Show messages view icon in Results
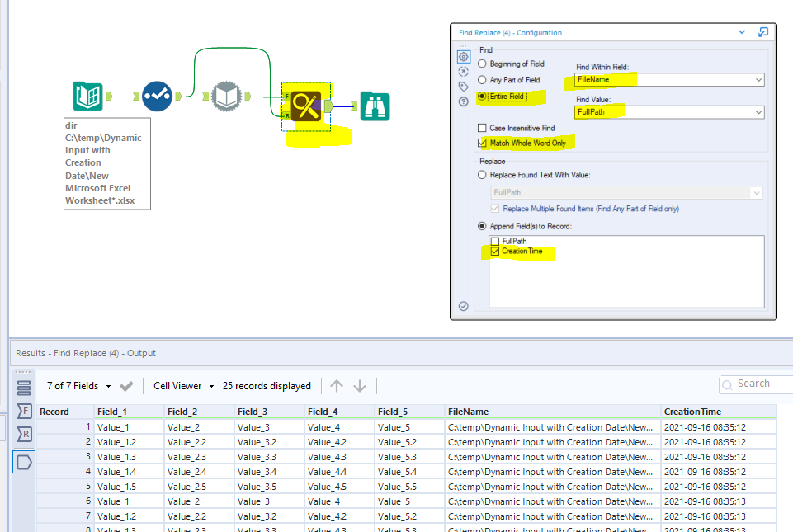This screenshot has height=532, width=793. pyautogui.click(x=24, y=388)
